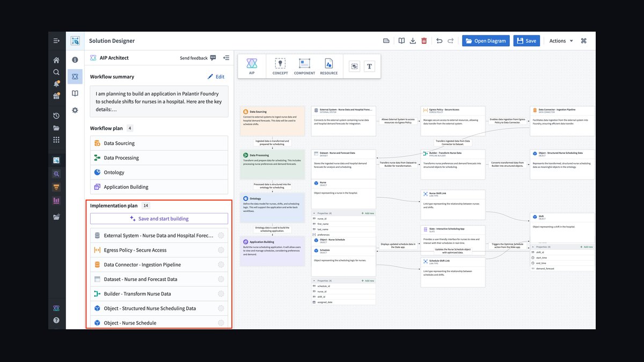Select Data Processing in workflow plan
644x362 pixels.
point(159,158)
